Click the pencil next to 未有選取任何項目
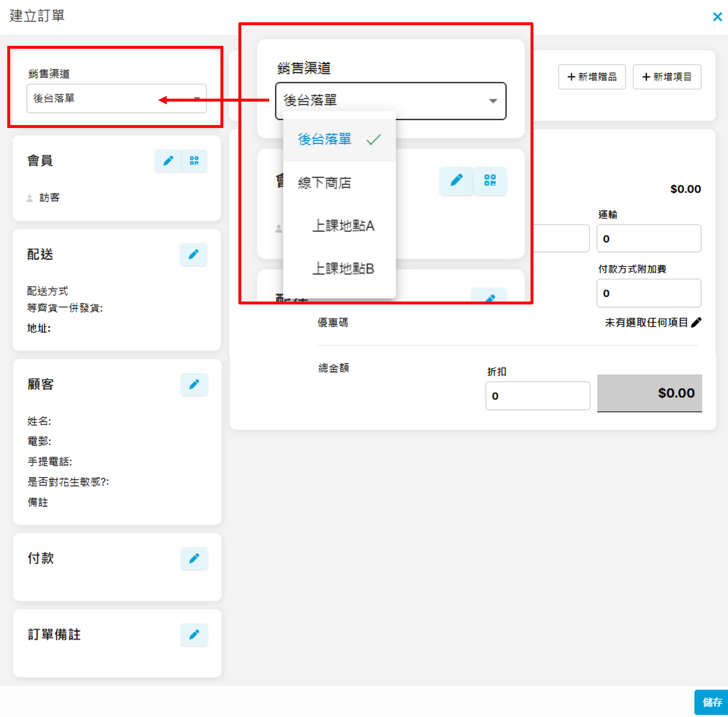This screenshot has height=717, width=728. tap(696, 322)
